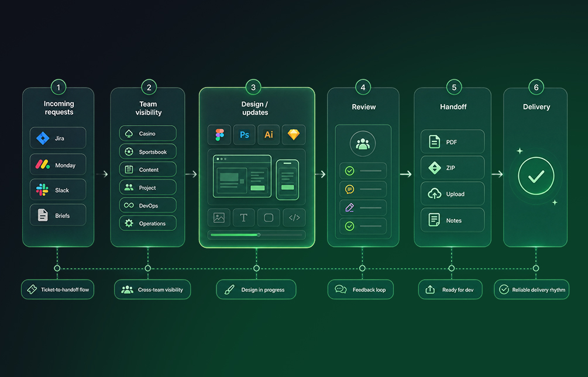Click the Operations label text
588x377 pixels.
[x=152, y=224]
